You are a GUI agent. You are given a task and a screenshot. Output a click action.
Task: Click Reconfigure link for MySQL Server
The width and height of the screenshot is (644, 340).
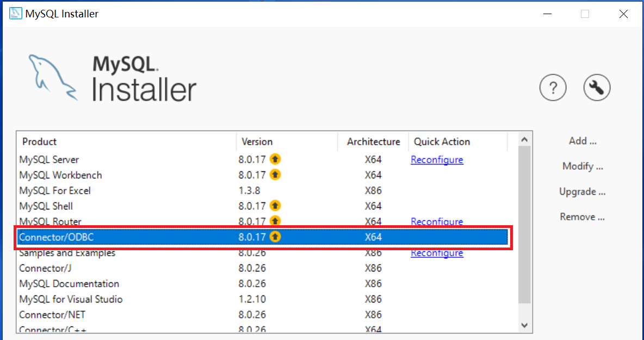tap(437, 160)
